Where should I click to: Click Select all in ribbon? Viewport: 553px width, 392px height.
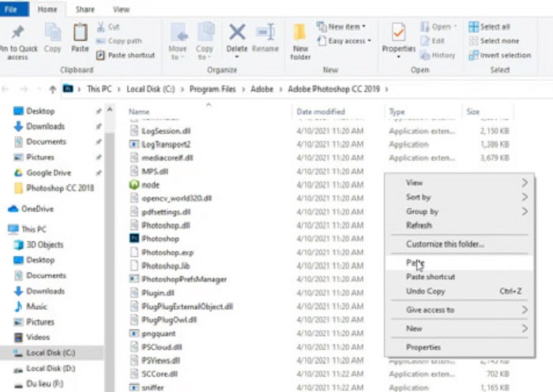pos(489,27)
